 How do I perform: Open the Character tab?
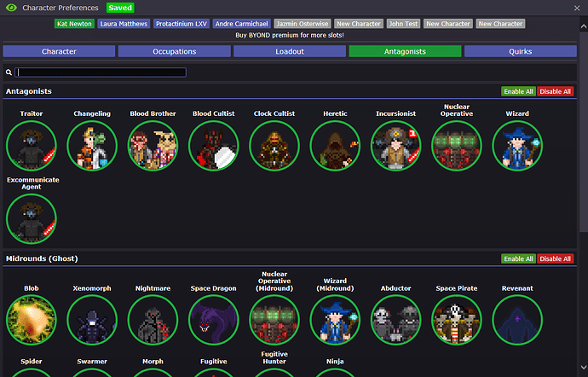tap(59, 51)
